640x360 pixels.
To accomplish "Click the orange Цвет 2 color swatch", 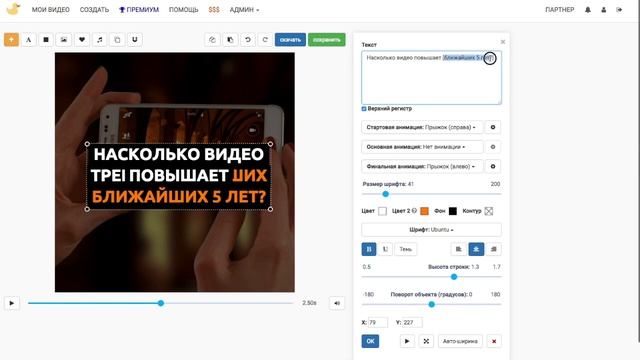I will click(424, 211).
